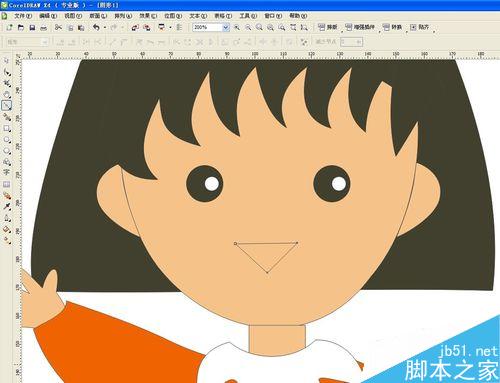The image size is (500, 383).
Task: Open the 帮助(H) Help menu
Action: (298, 16)
